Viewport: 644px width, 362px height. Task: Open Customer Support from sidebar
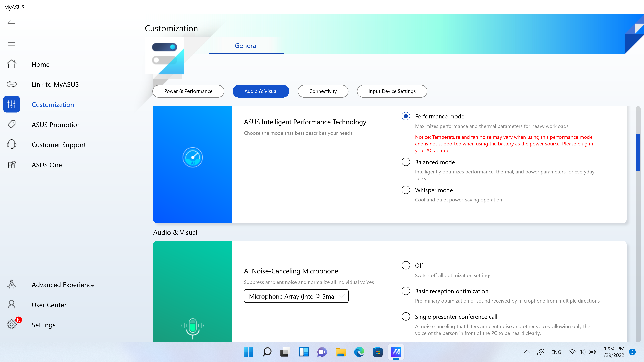tap(59, 145)
